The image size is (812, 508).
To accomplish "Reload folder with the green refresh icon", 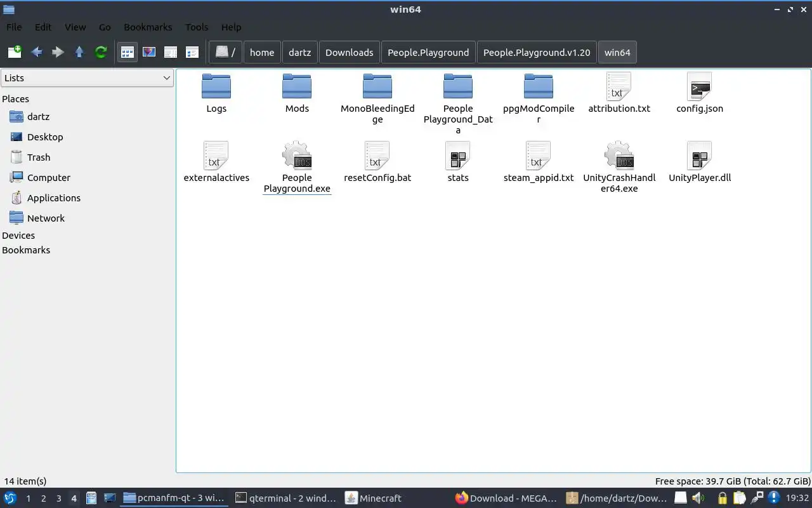I will (101, 52).
